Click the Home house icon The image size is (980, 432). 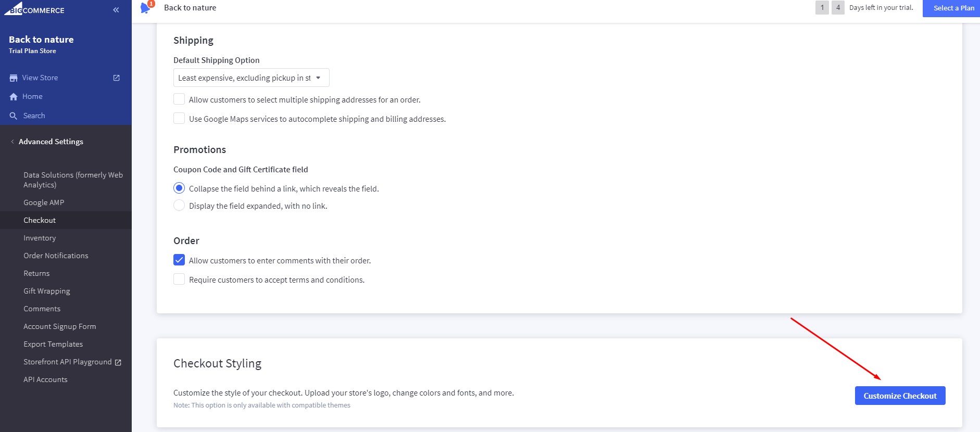pos(14,97)
